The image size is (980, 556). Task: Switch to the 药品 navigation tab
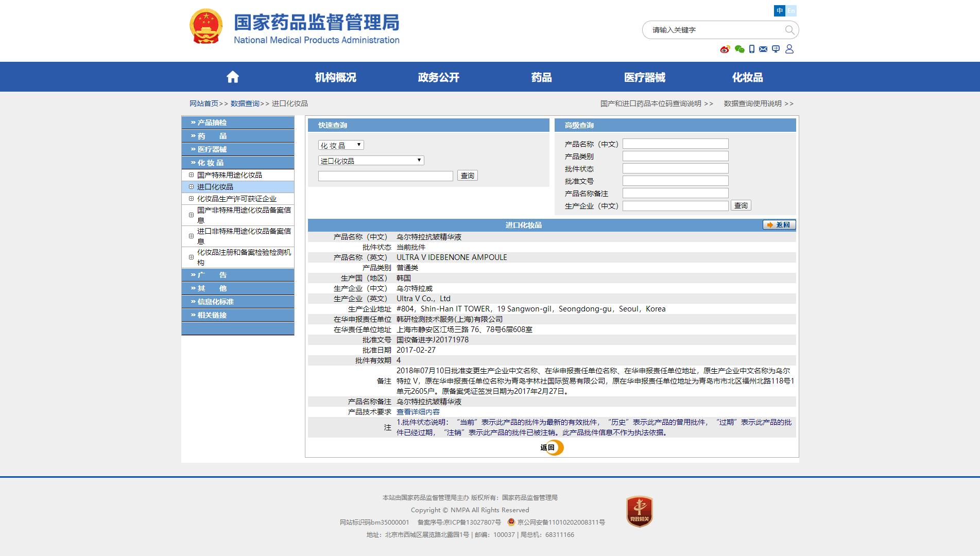tap(541, 76)
